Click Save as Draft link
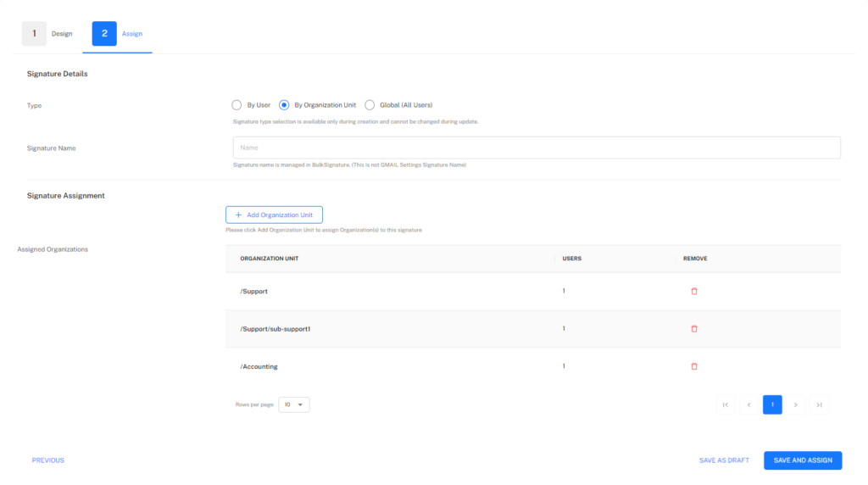The height and width of the screenshot is (485, 868). (724, 460)
